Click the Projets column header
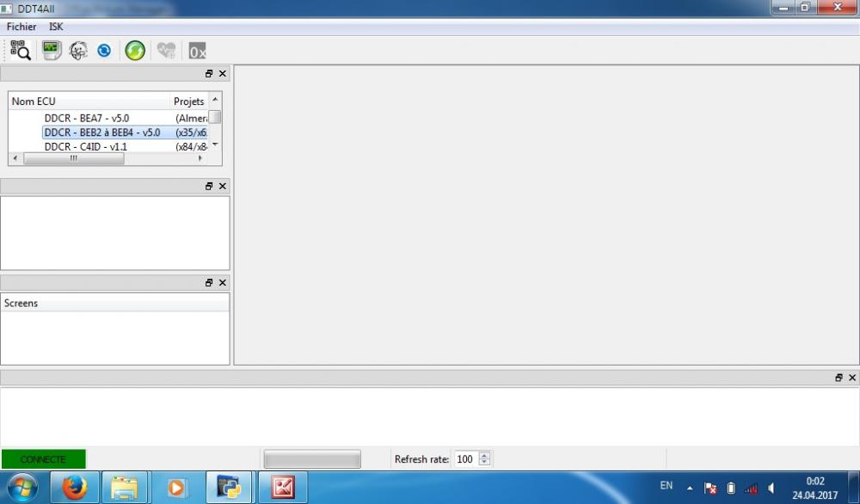The width and height of the screenshot is (860, 504). [188, 101]
